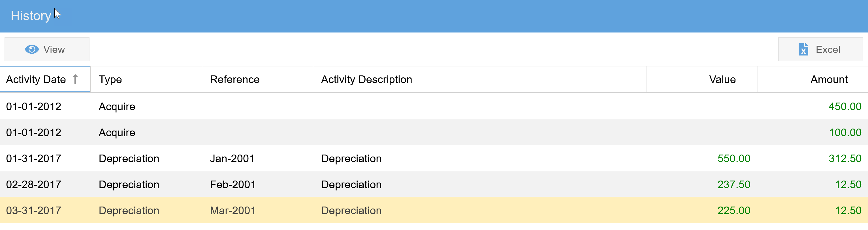868x230 pixels.
Task: Click the ascending sort arrow on Activity Date
Action: (76, 79)
